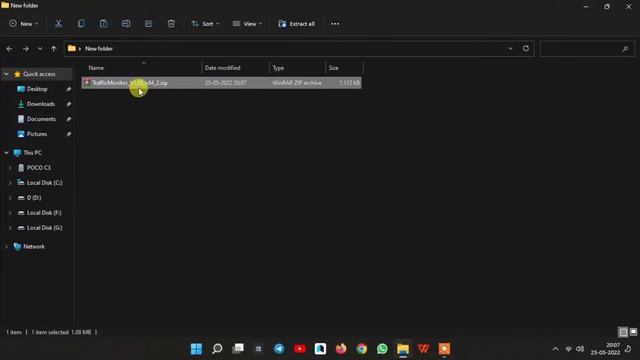Launch Google Chrome from taskbar

click(362, 349)
